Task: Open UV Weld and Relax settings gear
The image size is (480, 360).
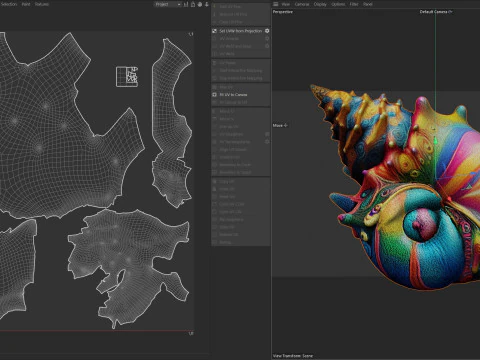Action: tap(267, 46)
